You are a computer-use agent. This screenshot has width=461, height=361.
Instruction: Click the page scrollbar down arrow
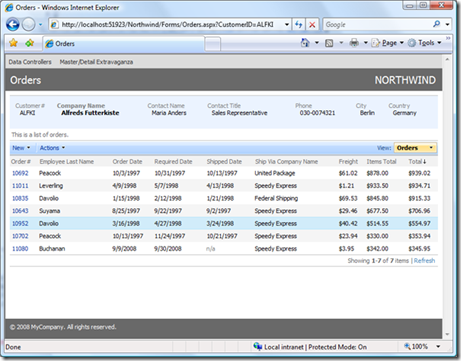[447, 334]
